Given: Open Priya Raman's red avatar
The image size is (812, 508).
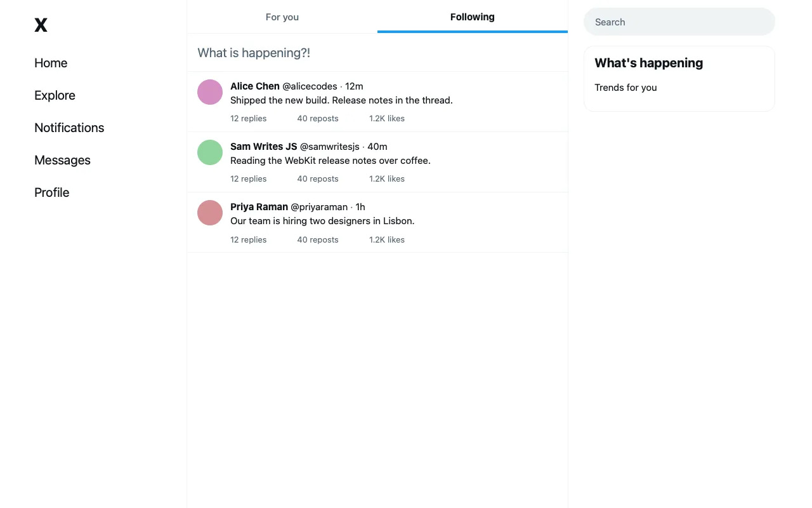Looking at the screenshot, I should pyautogui.click(x=210, y=213).
